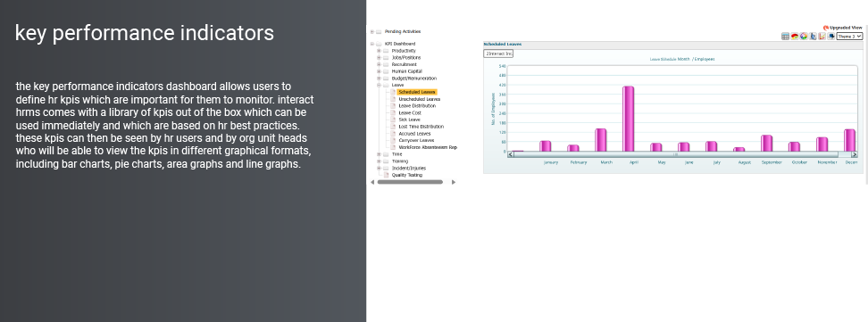Click the February axis label

[579, 162]
